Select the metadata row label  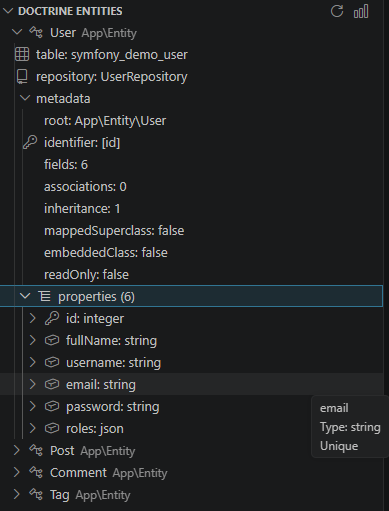tap(63, 99)
